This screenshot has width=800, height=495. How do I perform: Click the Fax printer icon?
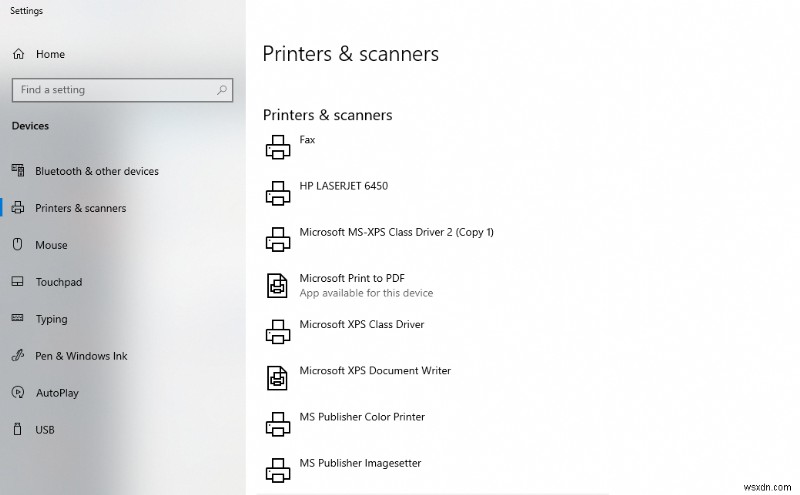click(x=278, y=147)
